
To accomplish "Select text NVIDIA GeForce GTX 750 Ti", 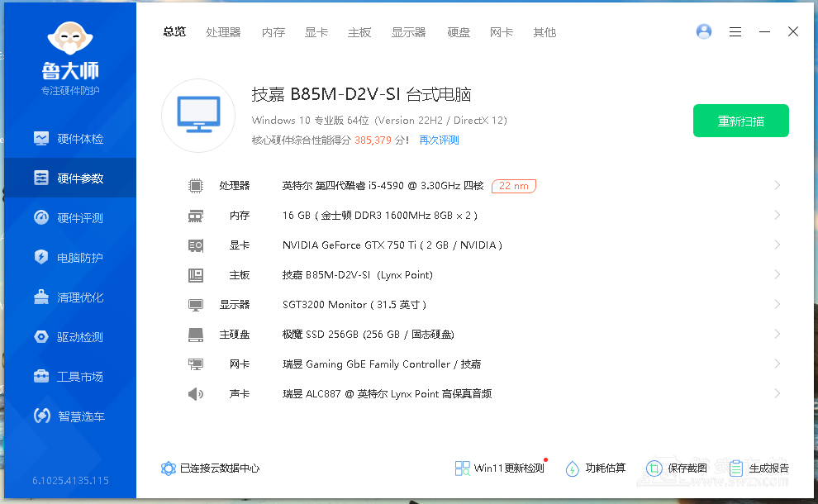I will (x=349, y=245).
